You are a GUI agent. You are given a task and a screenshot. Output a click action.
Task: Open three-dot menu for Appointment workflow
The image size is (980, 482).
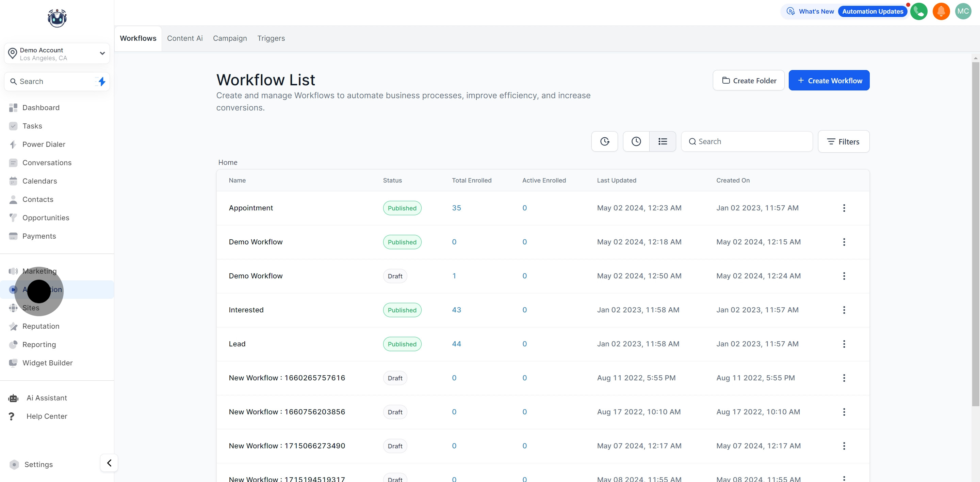(844, 208)
